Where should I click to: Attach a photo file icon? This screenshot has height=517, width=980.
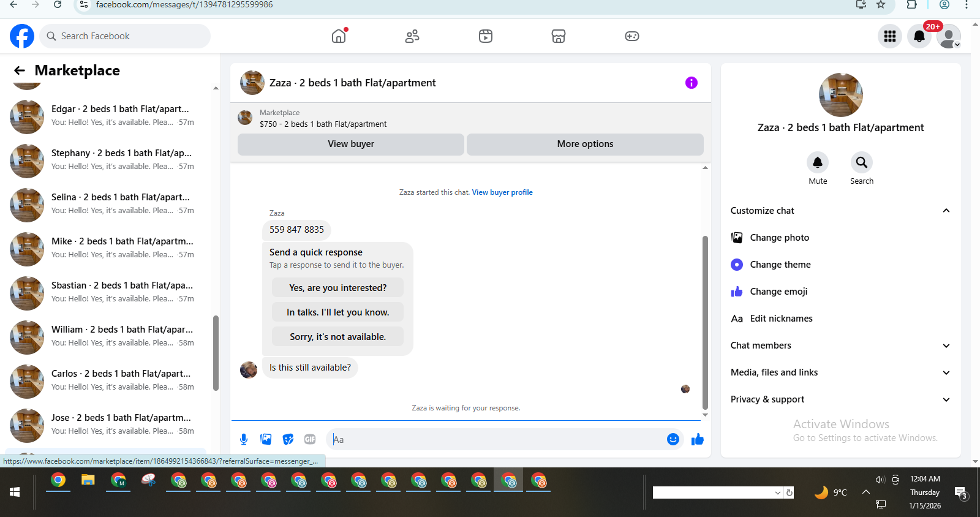point(266,439)
